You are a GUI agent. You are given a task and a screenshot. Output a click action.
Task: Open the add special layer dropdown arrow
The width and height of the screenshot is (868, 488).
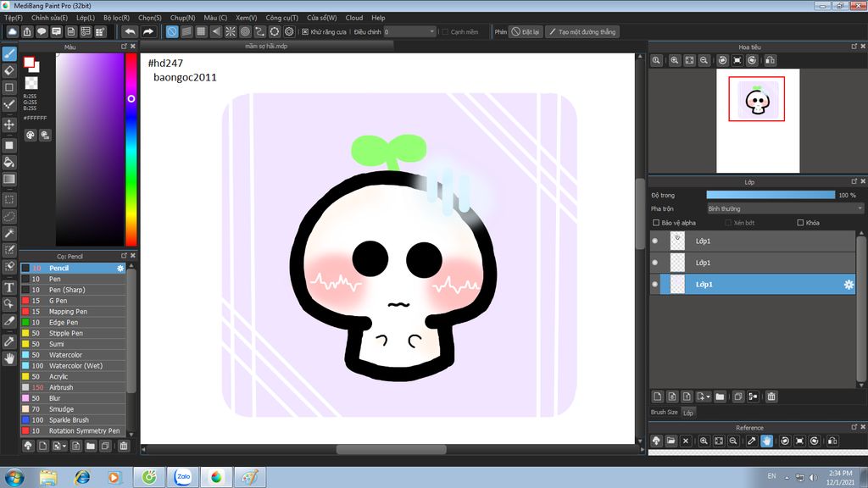click(708, 396)
